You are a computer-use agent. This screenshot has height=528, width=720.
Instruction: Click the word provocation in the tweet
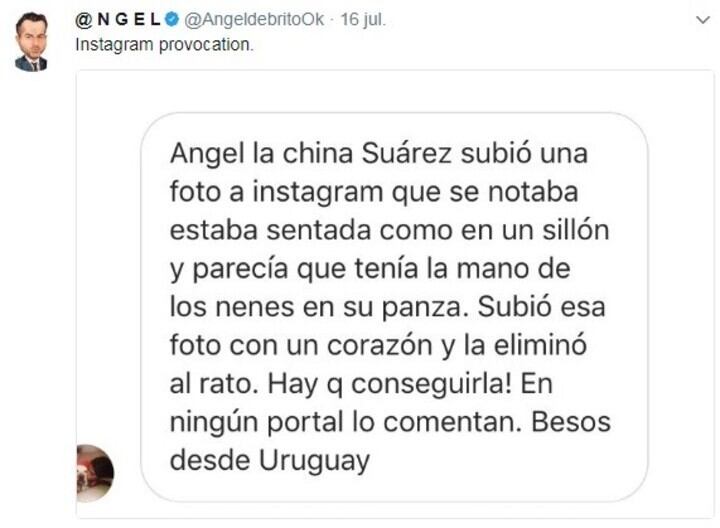[x=206, y=45]
